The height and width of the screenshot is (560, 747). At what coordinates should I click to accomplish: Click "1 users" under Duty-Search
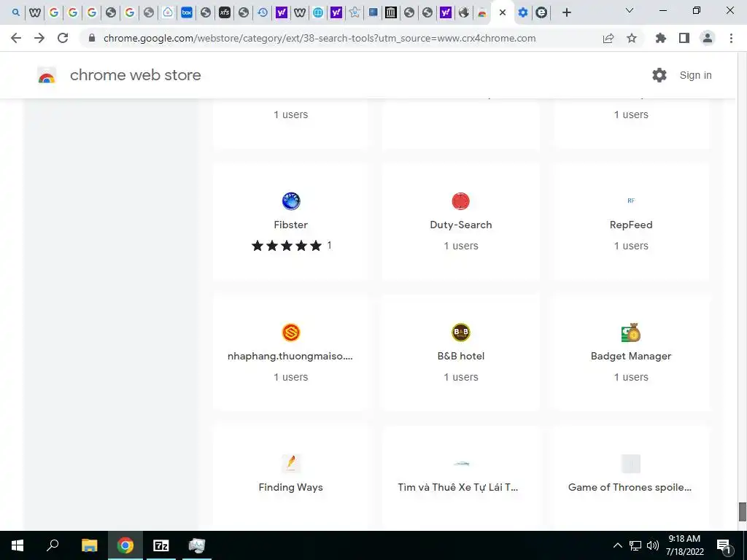tap(461, 246)
